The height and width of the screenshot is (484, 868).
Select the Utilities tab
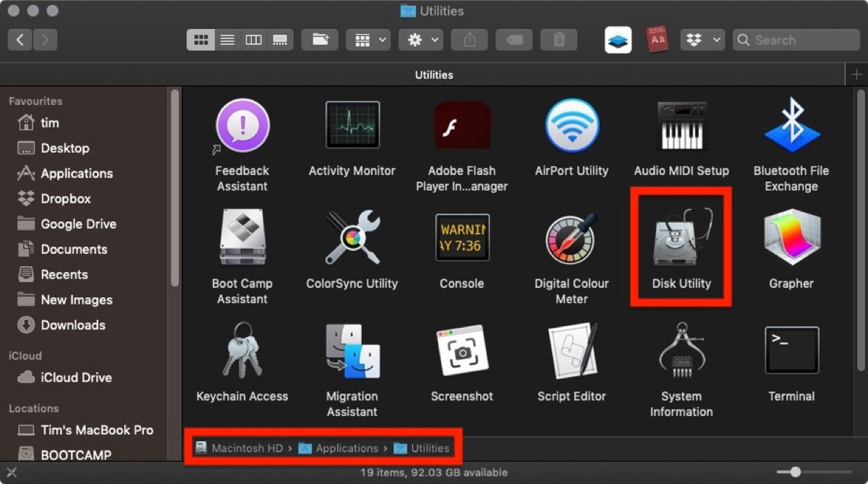433,75
